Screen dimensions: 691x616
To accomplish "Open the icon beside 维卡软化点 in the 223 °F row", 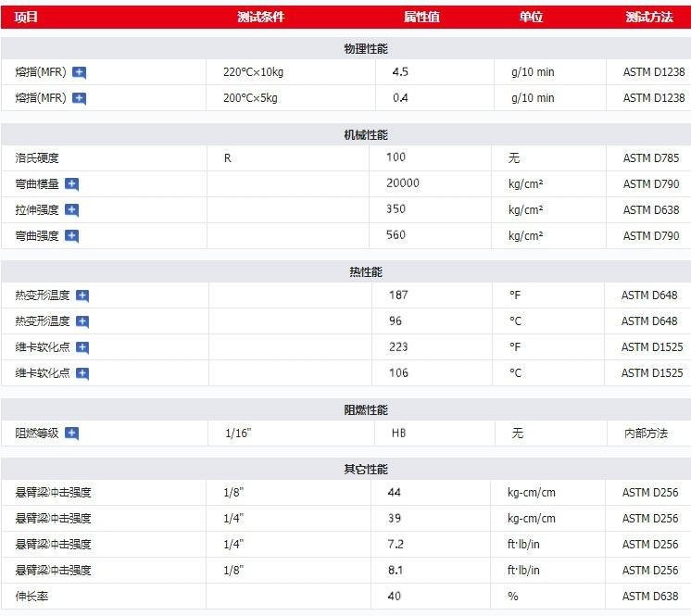I will (82, 347).
